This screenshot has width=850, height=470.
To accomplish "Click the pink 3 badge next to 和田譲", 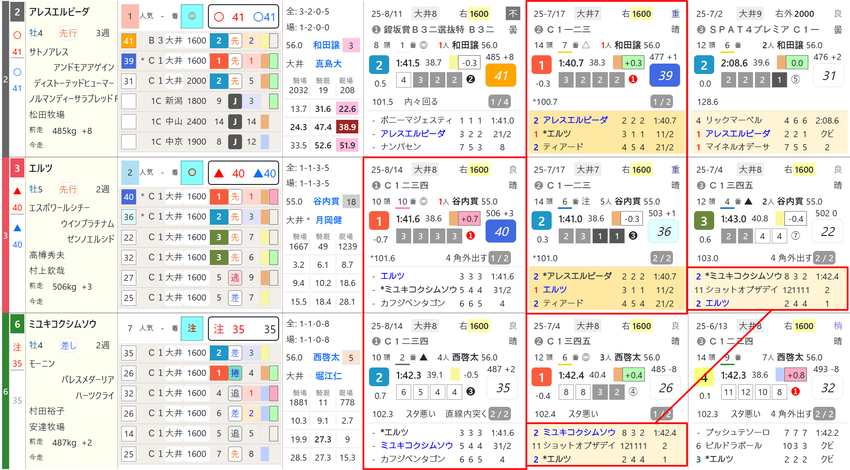I will pyautogui.click(x=351, y=46).
